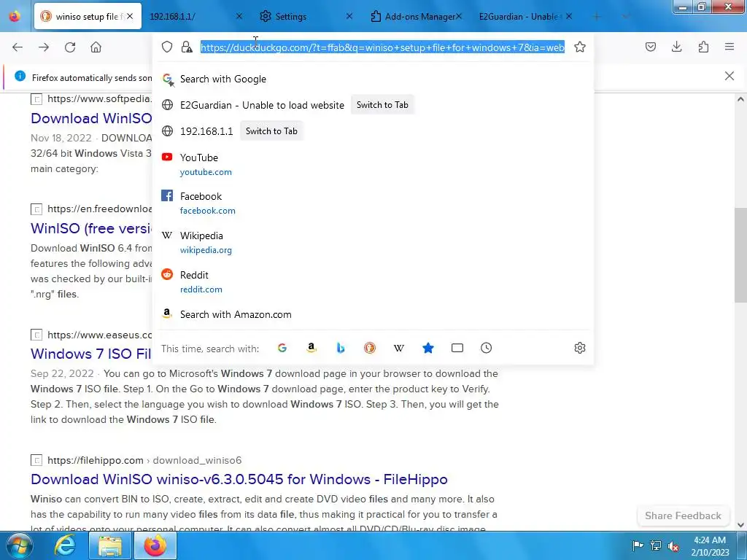This screenshot has height=560, width=747.
Task: Close the Settings tab
Action: [349, 16]
